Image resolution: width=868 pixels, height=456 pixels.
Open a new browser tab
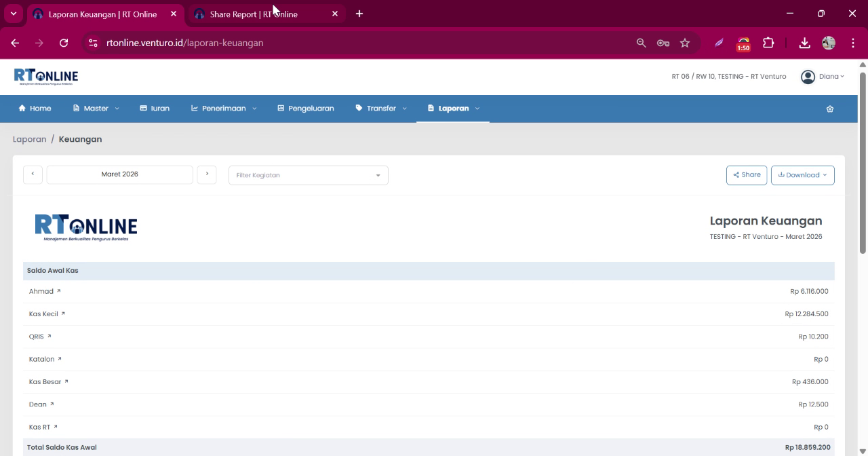click(359, 14)
